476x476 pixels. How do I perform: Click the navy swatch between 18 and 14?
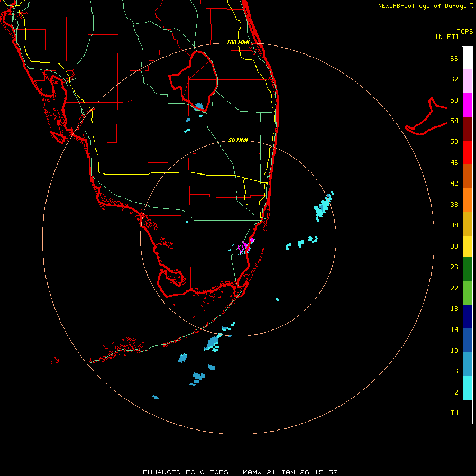pyautogui.click(x=467, y=317)
